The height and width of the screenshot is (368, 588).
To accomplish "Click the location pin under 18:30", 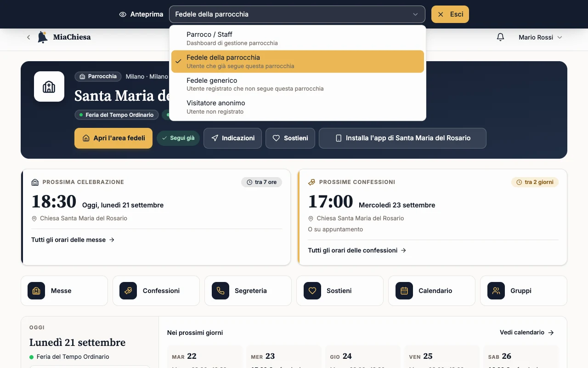I will pos(34,218).
